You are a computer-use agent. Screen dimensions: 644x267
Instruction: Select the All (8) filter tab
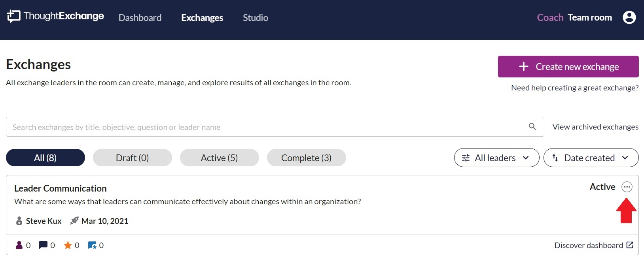(x=45, y=158)
